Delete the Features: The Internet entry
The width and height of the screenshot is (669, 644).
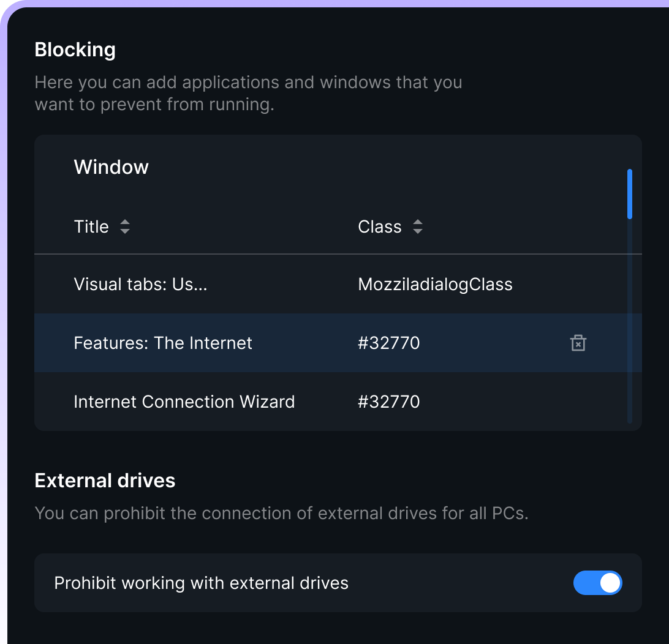[x=578, y=343]
